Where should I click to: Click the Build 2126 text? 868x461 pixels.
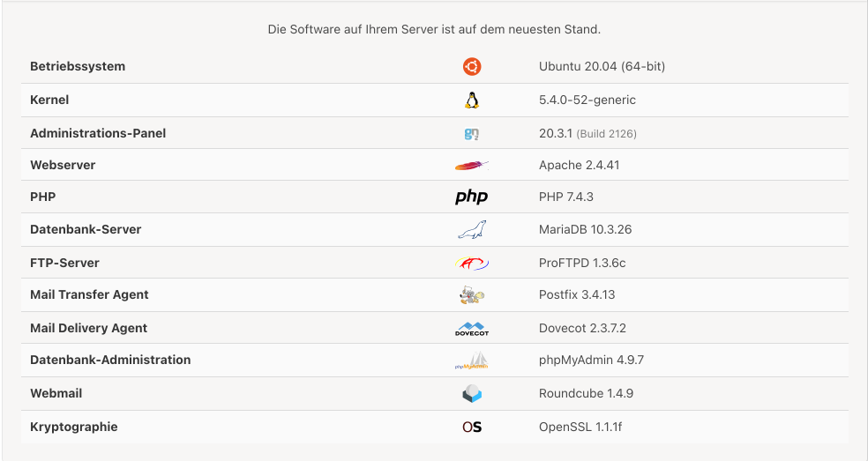pyautogui.click(x=607, y=134)
